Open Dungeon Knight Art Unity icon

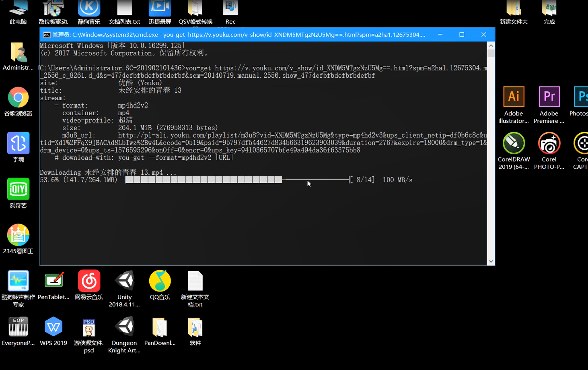(x=124, y=335)
